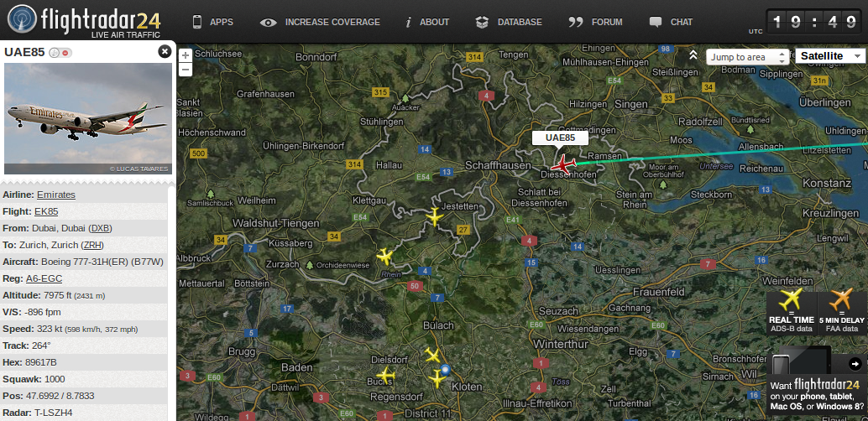Click the flightradar24 radar logo

pyautogui.click(x=23, y=20)
